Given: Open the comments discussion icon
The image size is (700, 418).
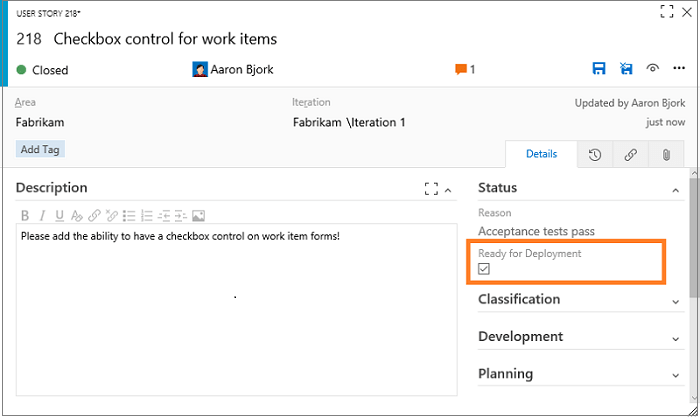Looking at the screenshot, I should tap(461, 70).
